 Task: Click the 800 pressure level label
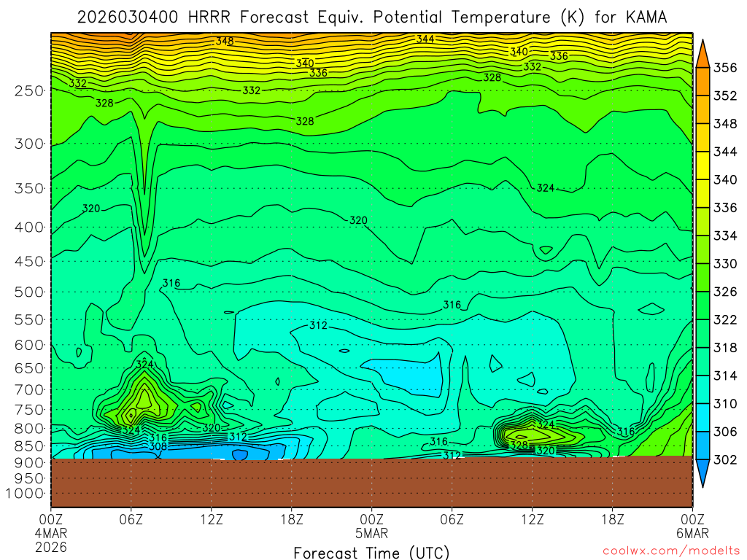29,428
